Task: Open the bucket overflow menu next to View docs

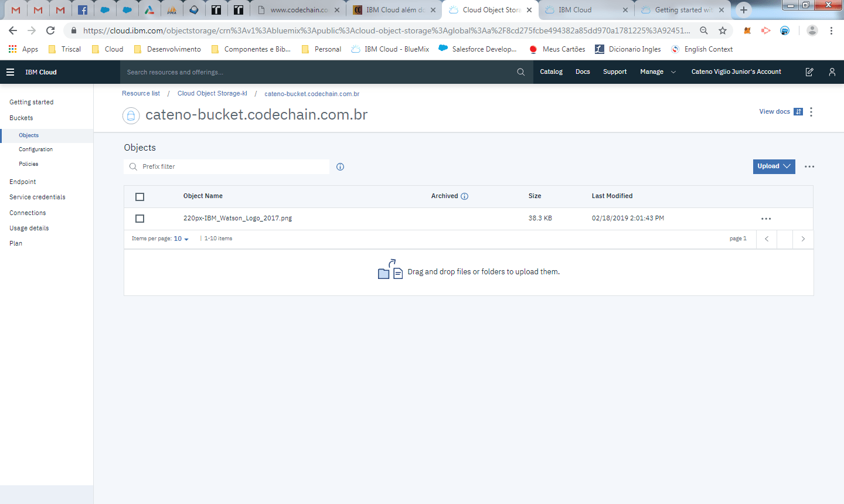Action: 811,112
